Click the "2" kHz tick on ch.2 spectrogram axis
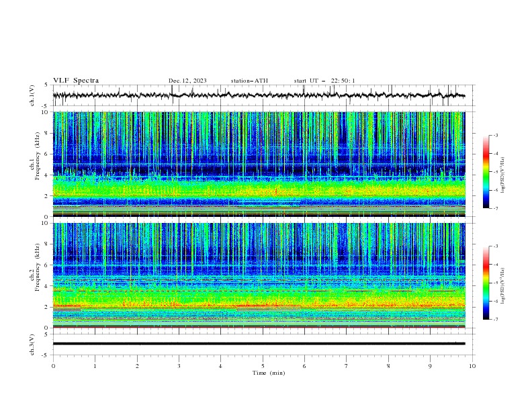The width and height of the screenshot is (532, 411). 48,307
